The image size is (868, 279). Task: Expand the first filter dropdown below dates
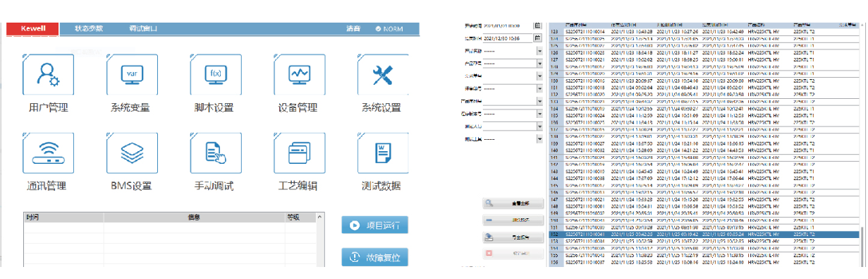tap(539, 51)
